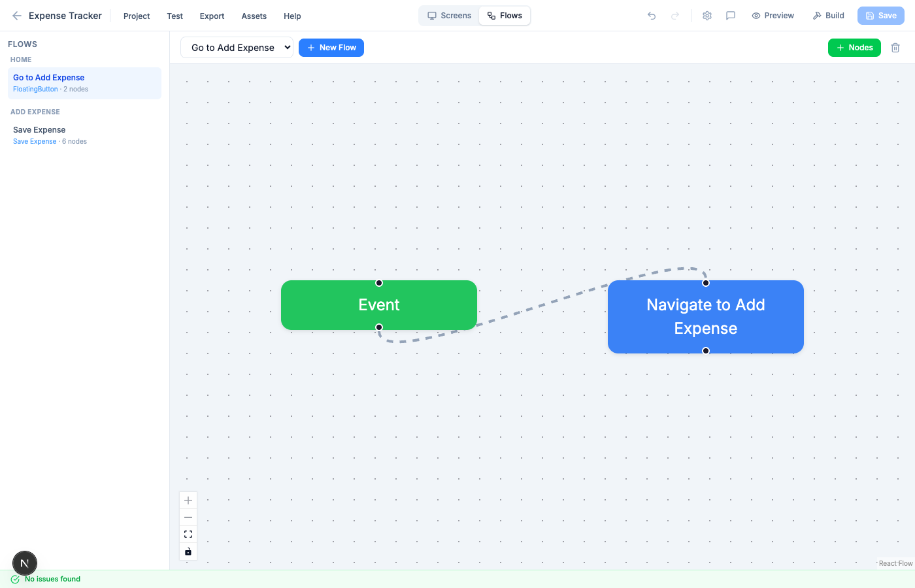Screen dimensions: 915x588
Task: Zoom out on the canvas
Action: coord(188,517)
